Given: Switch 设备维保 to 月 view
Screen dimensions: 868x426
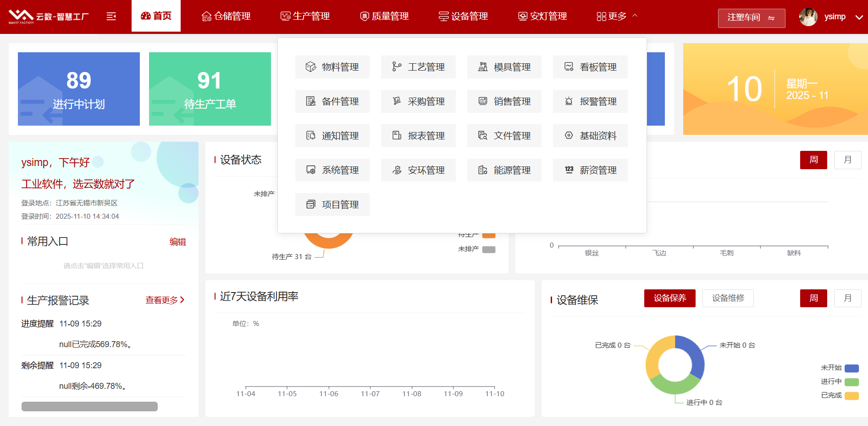Looking at the screenshot, I should point(847,298).
